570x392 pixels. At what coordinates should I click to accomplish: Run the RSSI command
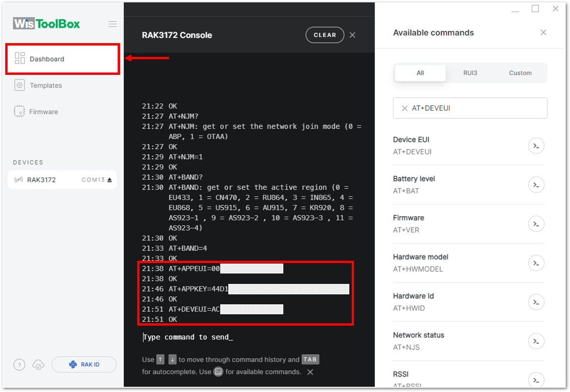click(536, 380)
